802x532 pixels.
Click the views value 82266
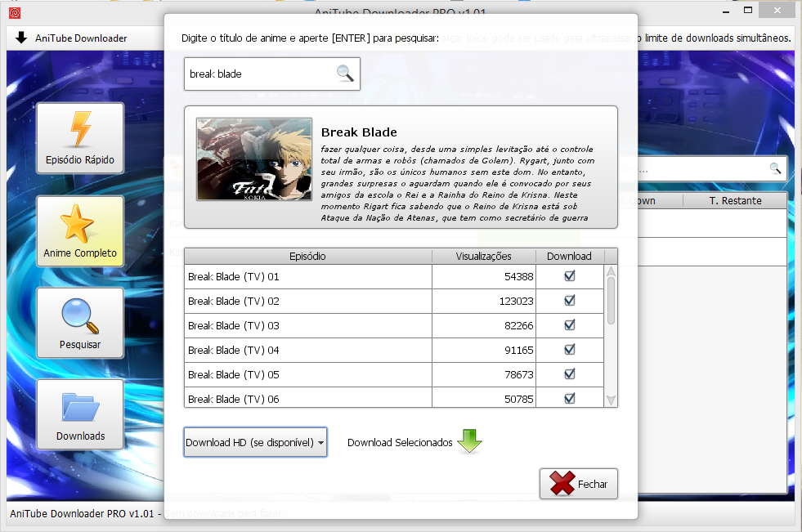(x=518, y=325)
